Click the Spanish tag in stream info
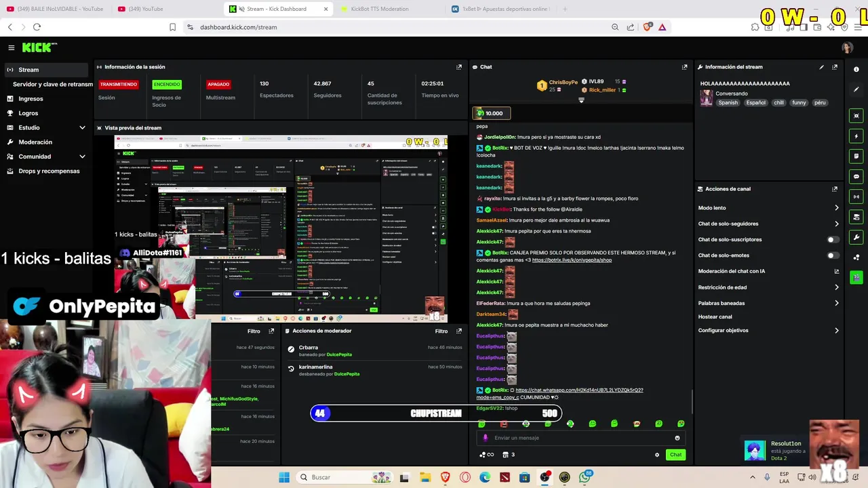Screen dimensions: 868x488 (728, 103)
